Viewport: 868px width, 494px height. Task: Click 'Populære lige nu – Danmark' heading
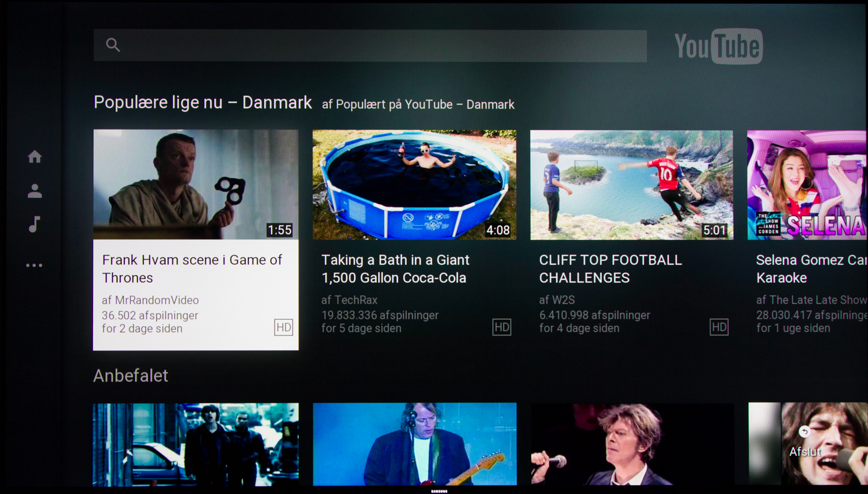tap(203, 102)
